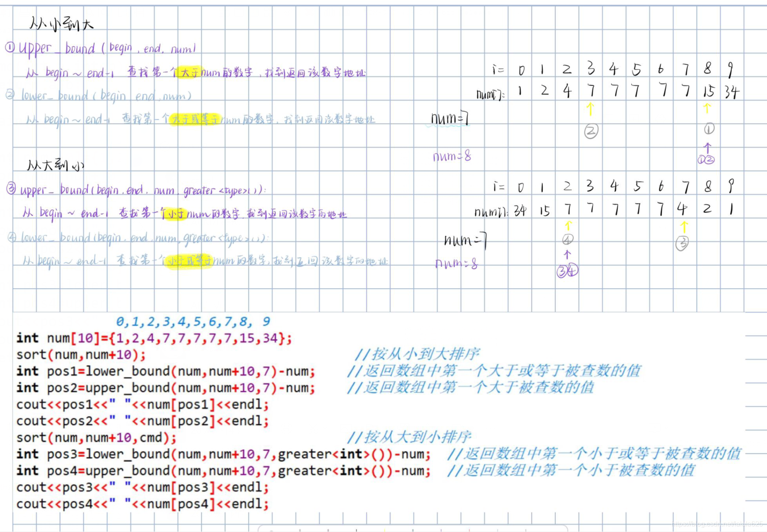Click the yellow-highlighted 大于或等于 in note ②
The image size is (767, 532).
[x=195, y=119]
